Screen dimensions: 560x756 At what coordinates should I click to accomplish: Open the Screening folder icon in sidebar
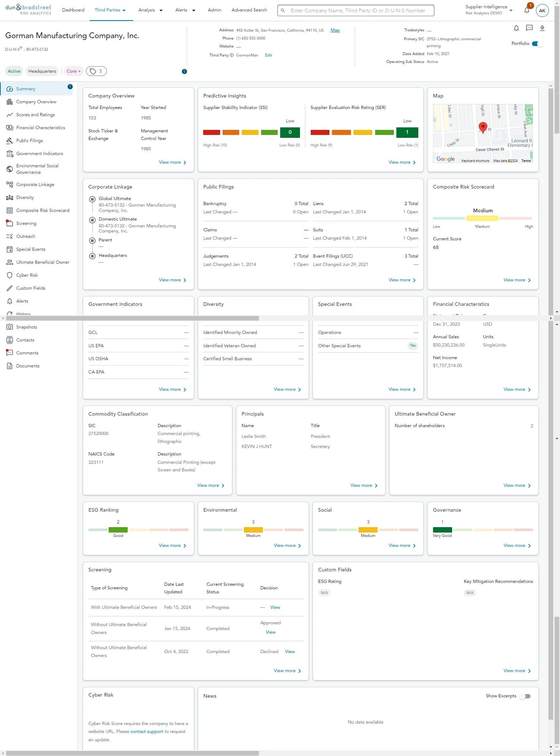pyautogui.click(x=10, y=223)
